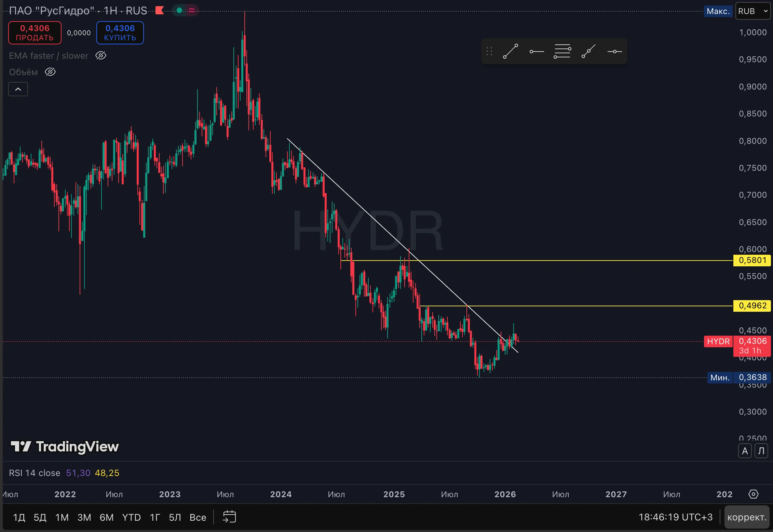Switch the range to 5Д
The width and height of the screenshot is (773, 532).
(x=40, y=517)
